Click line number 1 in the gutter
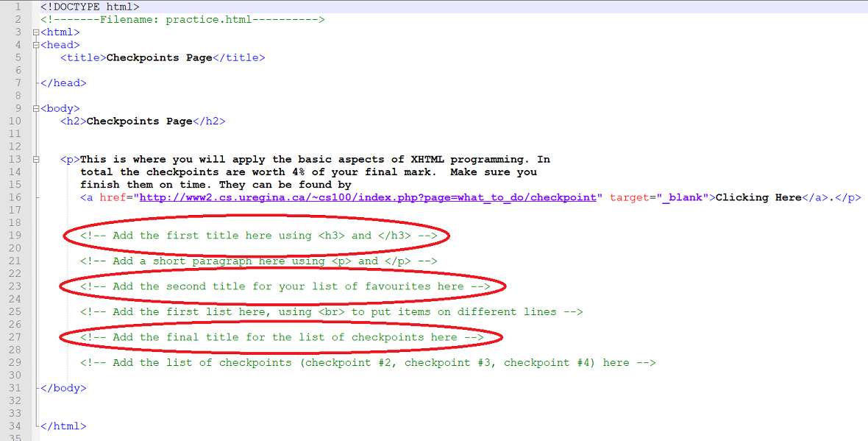 pos(18,7)
